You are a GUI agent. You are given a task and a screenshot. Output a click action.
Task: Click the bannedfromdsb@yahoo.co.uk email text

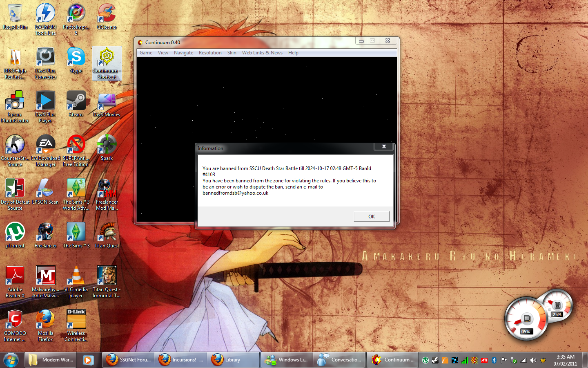(x=236, y=193)
